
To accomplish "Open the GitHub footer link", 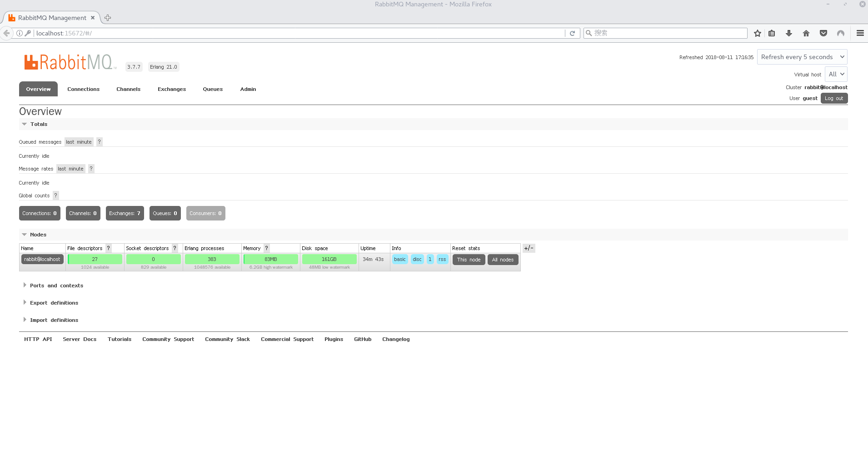I will click(363, 339).
